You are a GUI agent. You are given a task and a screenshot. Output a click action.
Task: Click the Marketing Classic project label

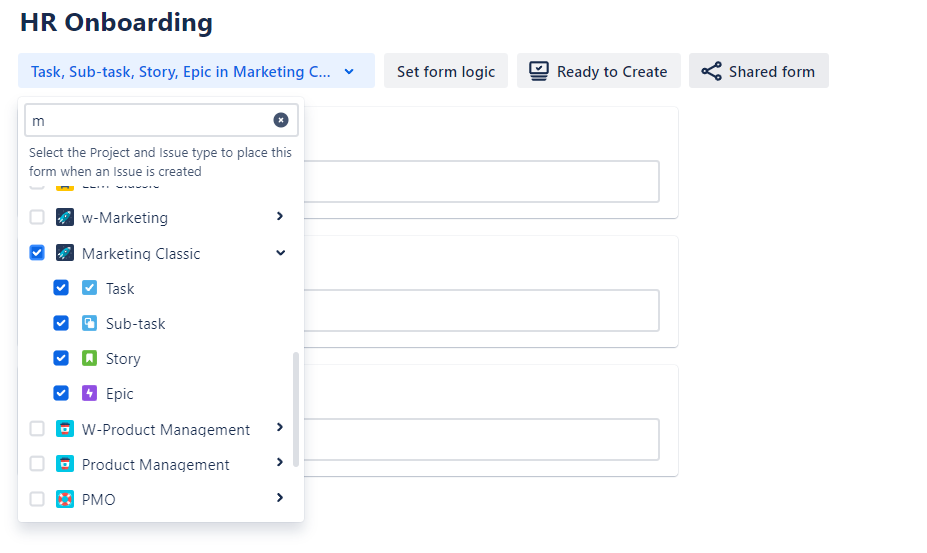pos(141,254)
